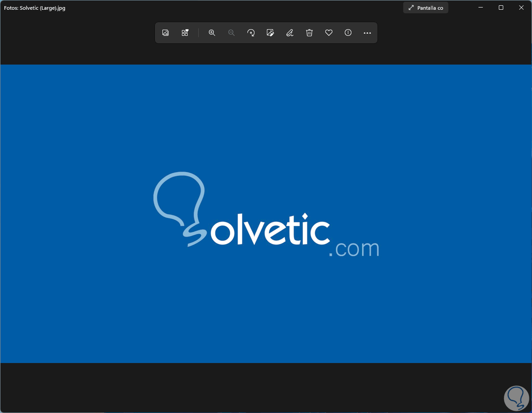Click the Solvetic logo image
This screenshot has width=532, height=413.
(266, 214)
